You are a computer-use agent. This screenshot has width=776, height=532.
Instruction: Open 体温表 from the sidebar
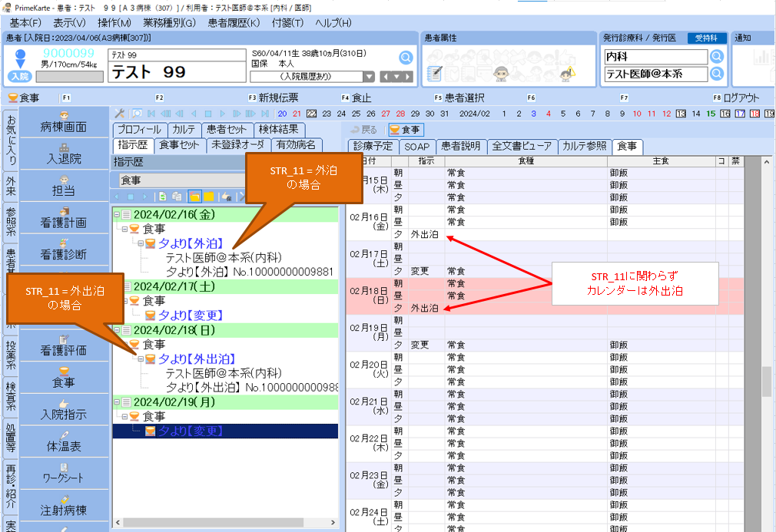64,441
